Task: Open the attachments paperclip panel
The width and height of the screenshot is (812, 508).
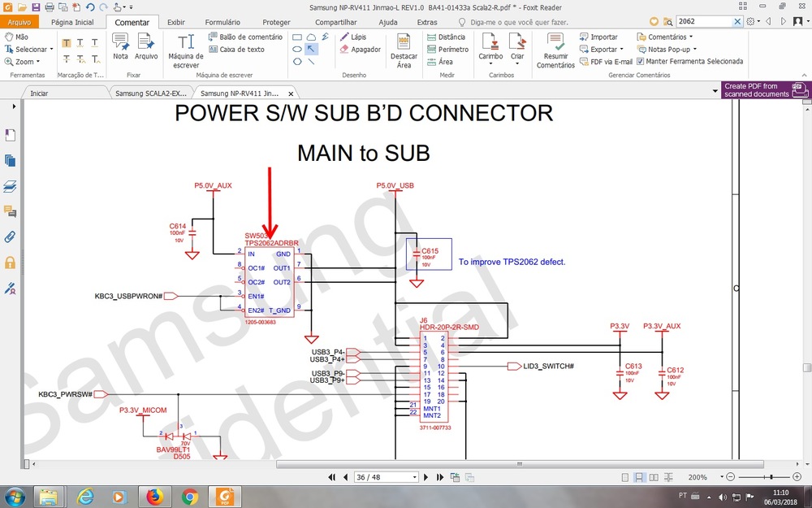Action: pyautogui.click(x=10, y=237)
